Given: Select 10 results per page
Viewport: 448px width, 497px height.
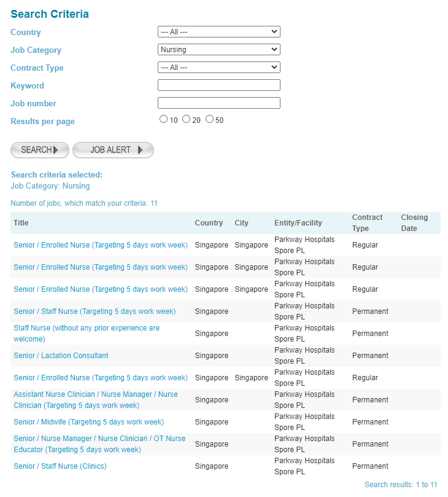Looking at the screenshot, I should click(163, 119).
